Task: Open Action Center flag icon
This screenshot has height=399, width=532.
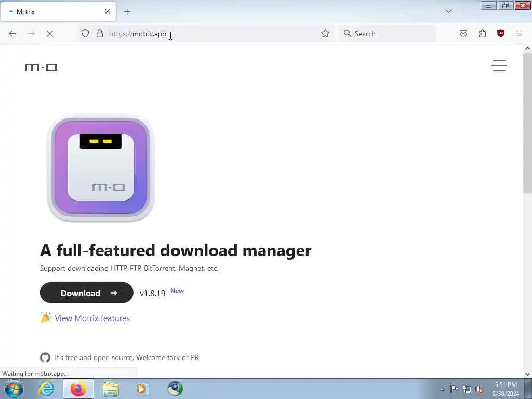Action: click(x=454, y=389)
